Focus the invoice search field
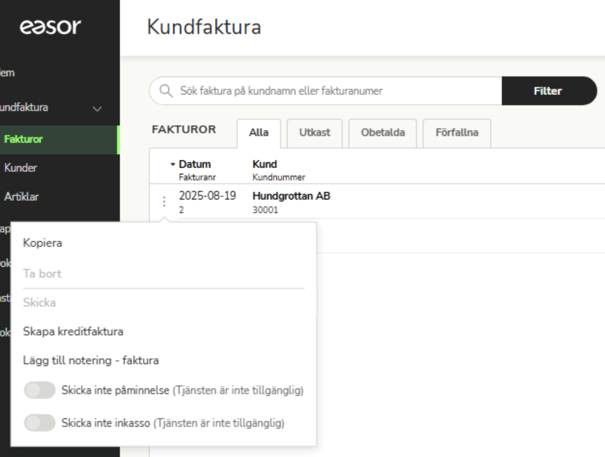605x457 pixels. click(326, 91)
